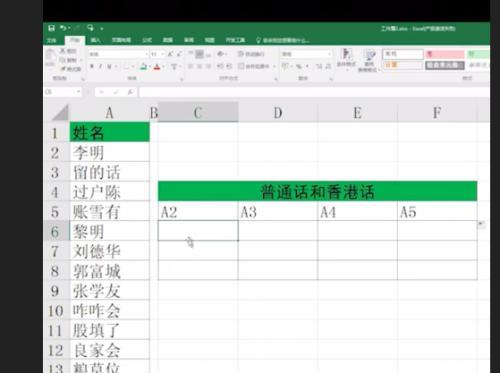Open the text orientation tool
500x373 pixels.
pyautogui.click(x=220, y=54)
